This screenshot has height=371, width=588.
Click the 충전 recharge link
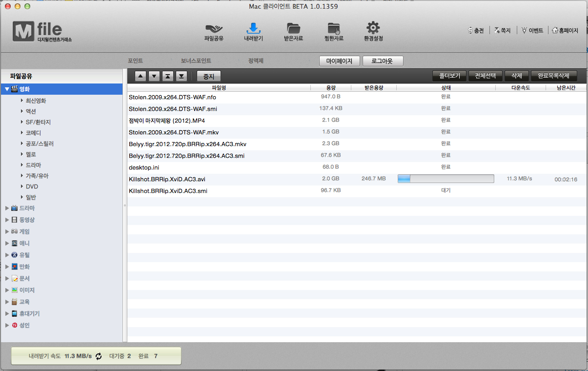tap(476, 30)
